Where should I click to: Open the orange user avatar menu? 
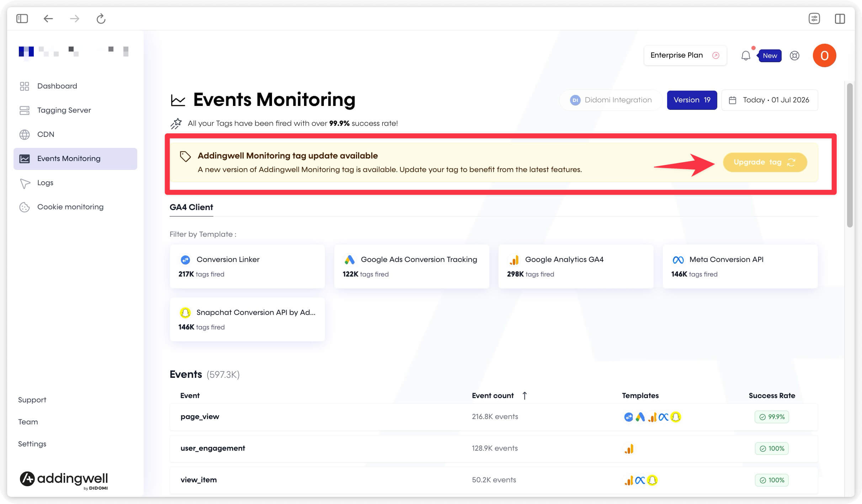tap(824, 55)
